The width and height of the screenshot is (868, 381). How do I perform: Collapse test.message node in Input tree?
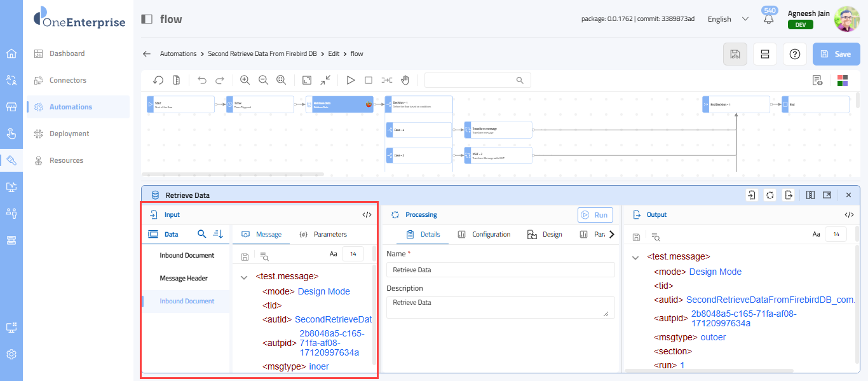(244, 277)
